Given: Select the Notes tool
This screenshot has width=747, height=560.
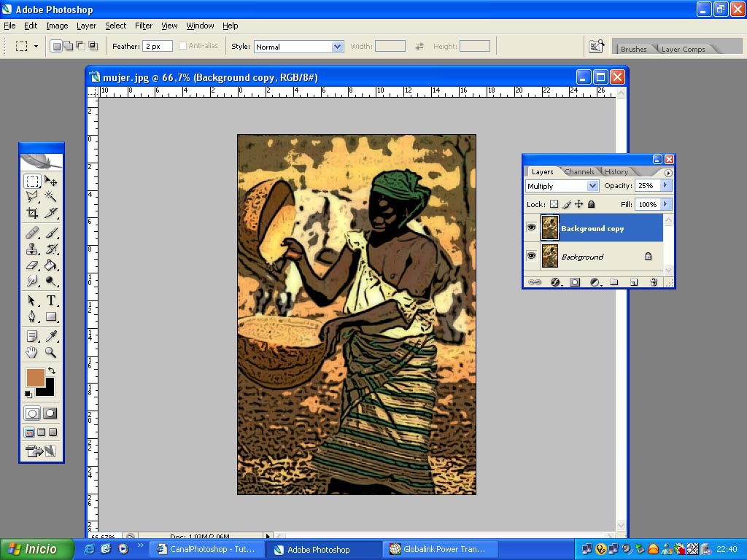Looking at the screenshot, I should (x=32, y=336).
